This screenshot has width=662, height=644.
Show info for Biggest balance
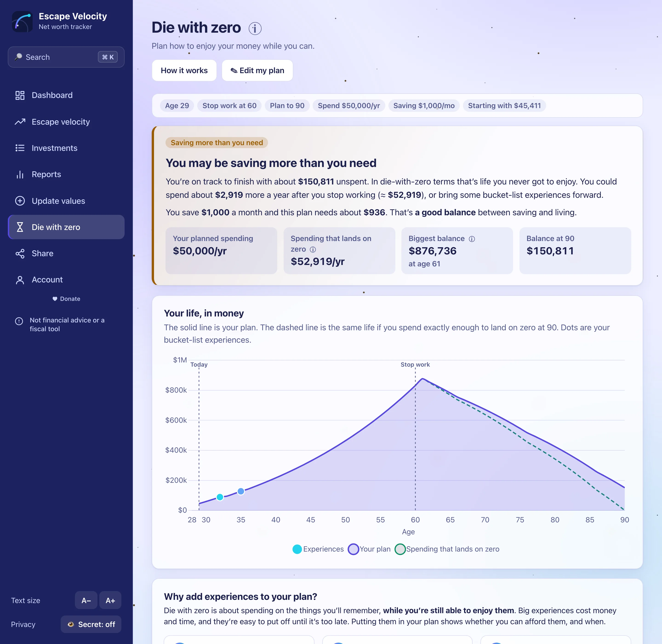tap(472, 239)
